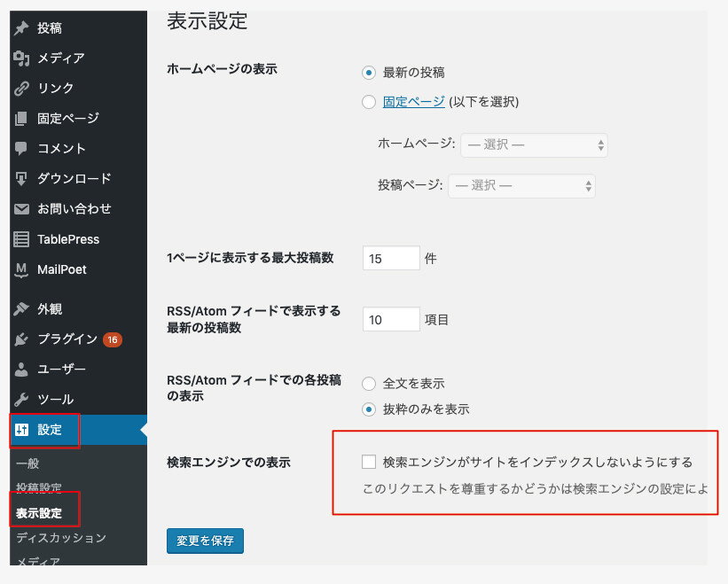The height and width of the screenshot is (584, 728).
Task: Click the chain link icon for リンク
Action: click(x=22, y=89)
